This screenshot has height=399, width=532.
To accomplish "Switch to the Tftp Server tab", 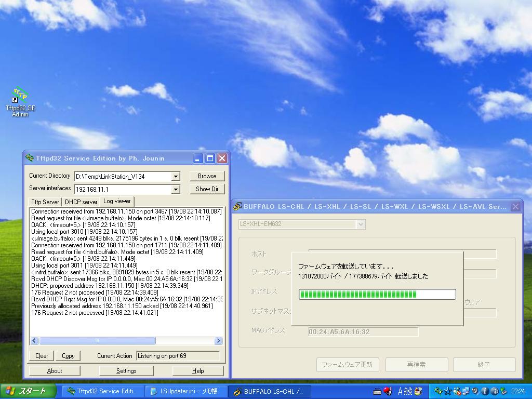I will 45,202.
